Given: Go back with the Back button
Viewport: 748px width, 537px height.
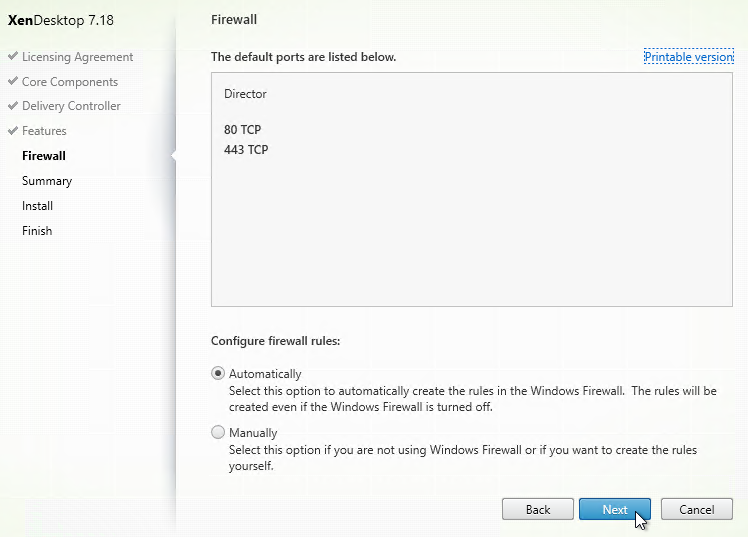Looking at the screenshot, I should tap(538, 509).
